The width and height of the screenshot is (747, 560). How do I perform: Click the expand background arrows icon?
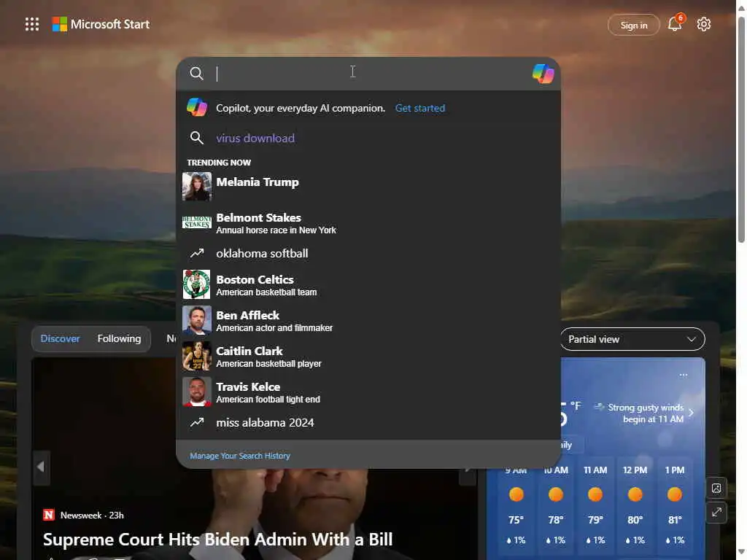[716, 513]
